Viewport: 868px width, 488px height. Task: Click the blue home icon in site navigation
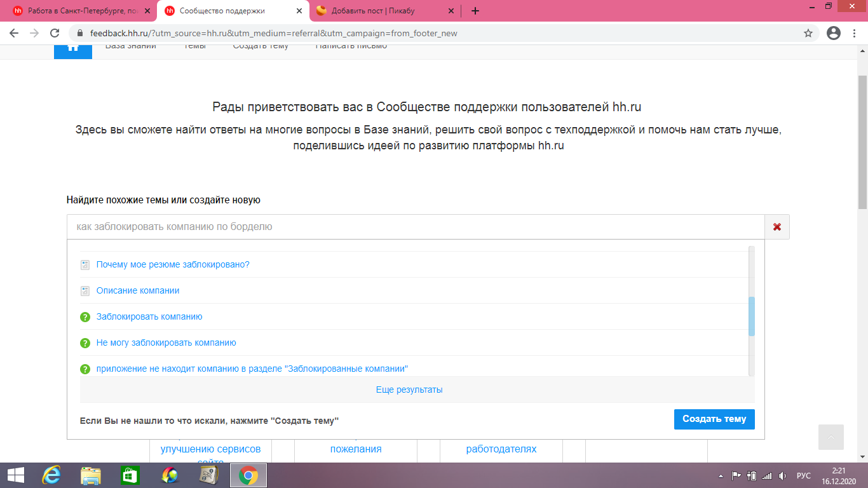tap(73, 51)
